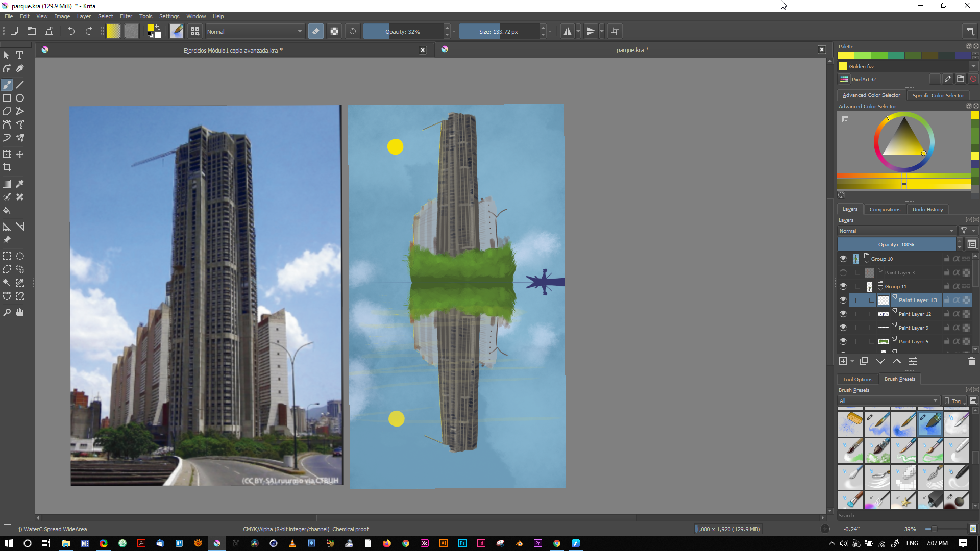The image size is (980, 551).
Task: Click the Redo arrow in toolbar
Action: point(88,31)
